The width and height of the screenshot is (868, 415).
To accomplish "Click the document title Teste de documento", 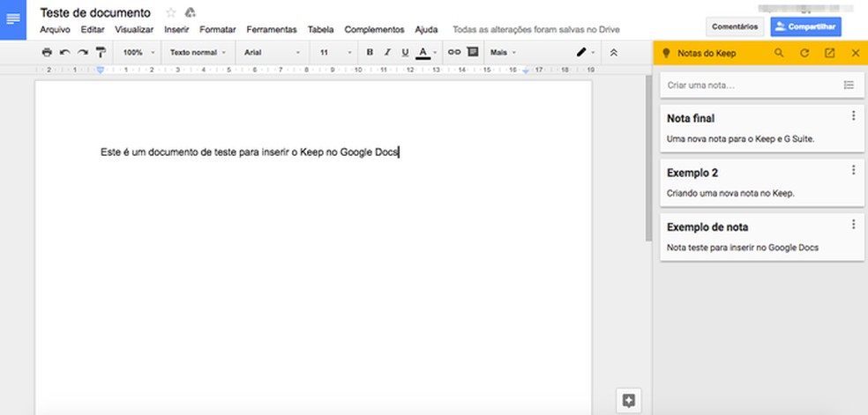I will [x=95, y=12].
